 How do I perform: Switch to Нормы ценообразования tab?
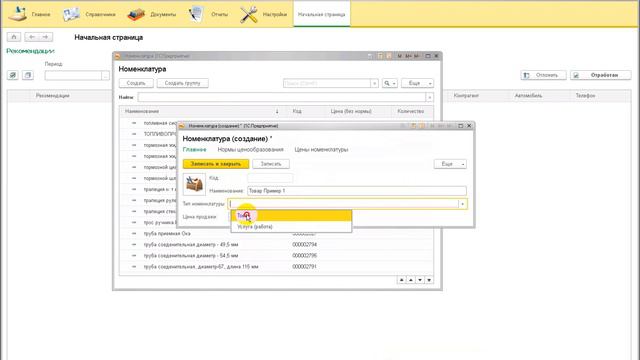(x=250, y=149)
